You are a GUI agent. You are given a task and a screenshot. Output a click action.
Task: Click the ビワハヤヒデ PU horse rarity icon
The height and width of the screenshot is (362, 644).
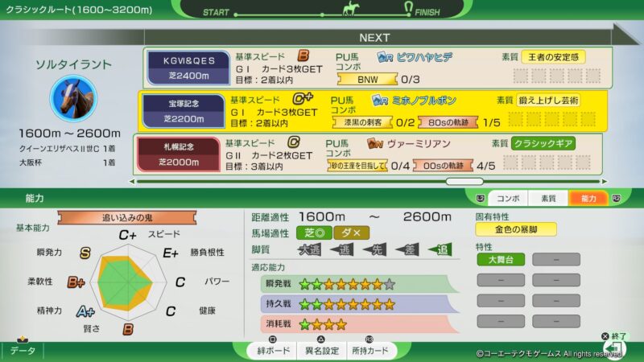pos(385,57)
